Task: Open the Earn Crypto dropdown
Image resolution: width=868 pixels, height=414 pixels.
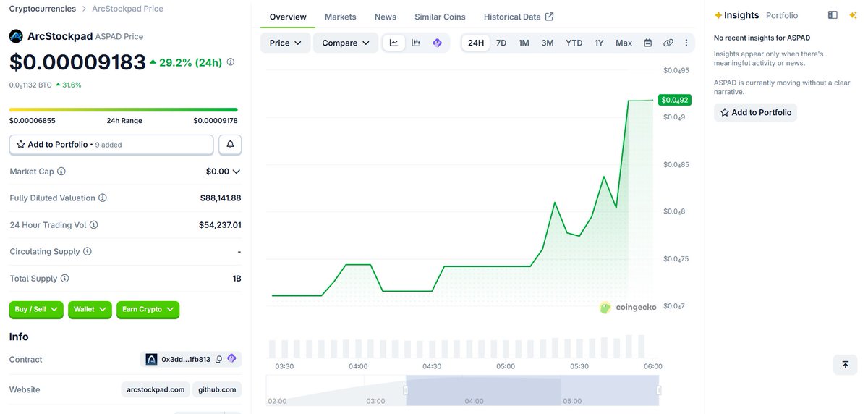Action: click(x=148, y=310)
